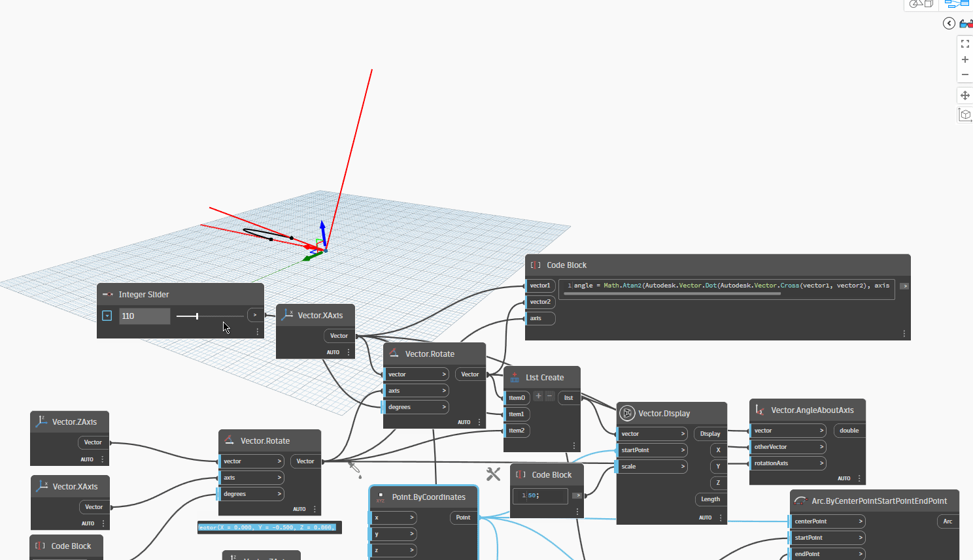This screenshot has width=973, height=560.
Task: Toggle the 3D glasses preview icon
Action: 966,24
